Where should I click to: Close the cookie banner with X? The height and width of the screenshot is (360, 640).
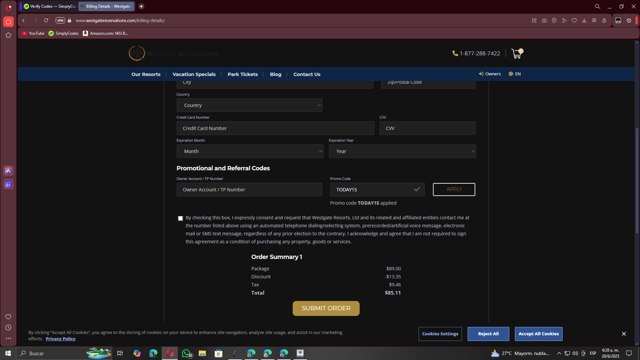click(x=624, y=334)
